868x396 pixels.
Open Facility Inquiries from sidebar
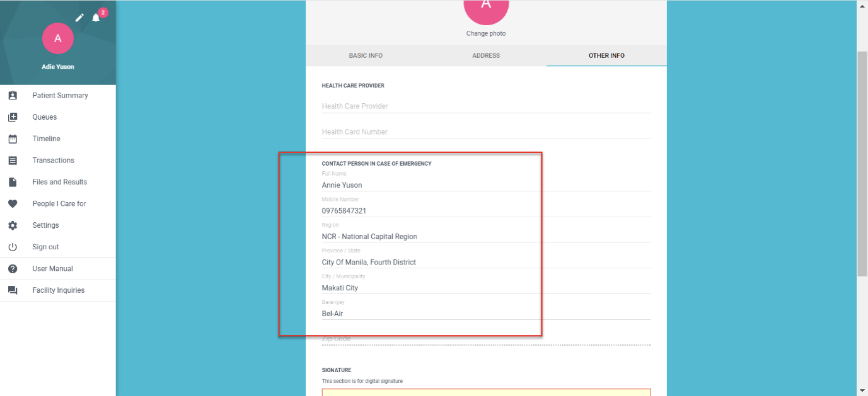58,290
